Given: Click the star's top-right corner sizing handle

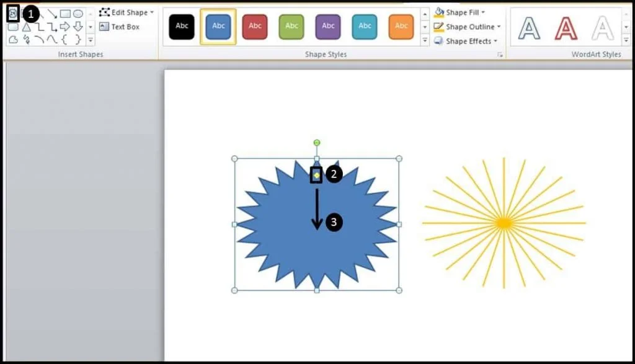Looking at the screenshot, I should coord(399,159).
